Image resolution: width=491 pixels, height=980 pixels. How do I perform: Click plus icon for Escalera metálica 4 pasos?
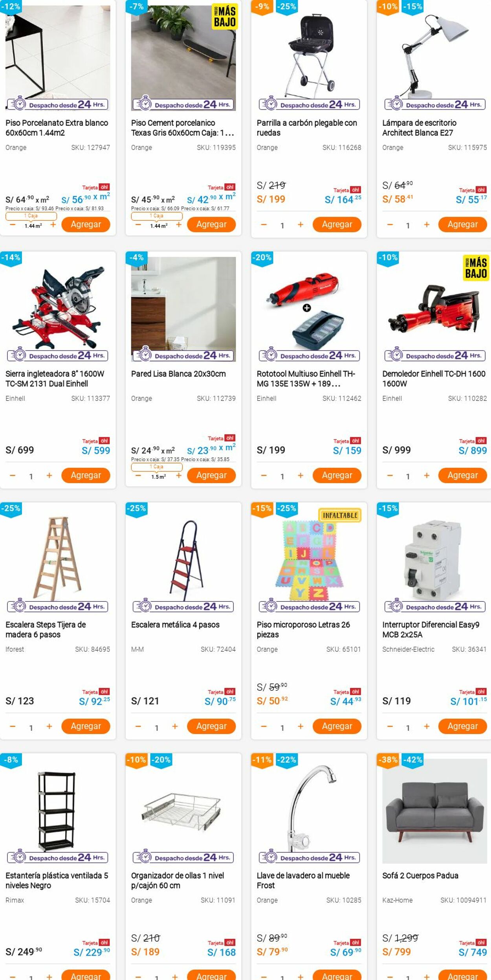175,726
